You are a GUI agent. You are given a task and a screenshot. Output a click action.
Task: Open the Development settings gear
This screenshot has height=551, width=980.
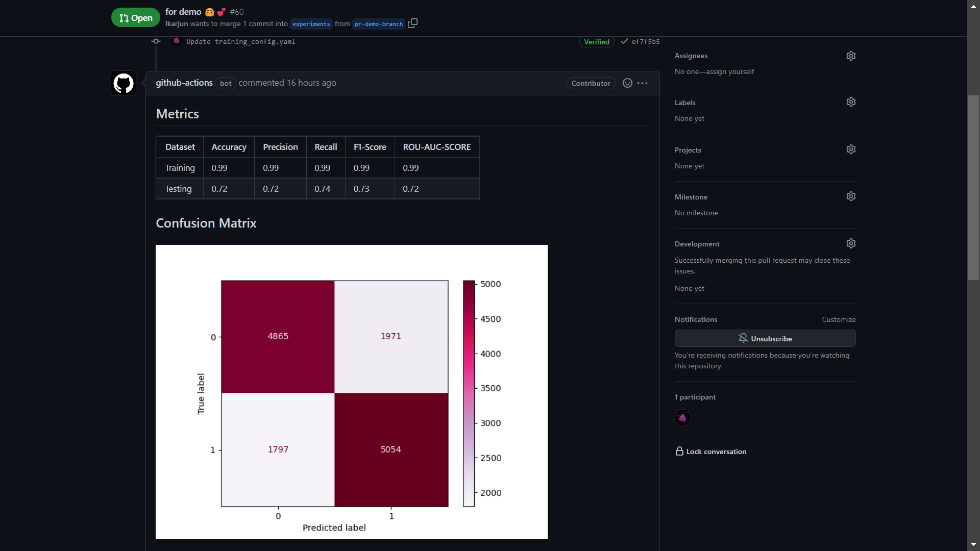[x=851, y=243]
